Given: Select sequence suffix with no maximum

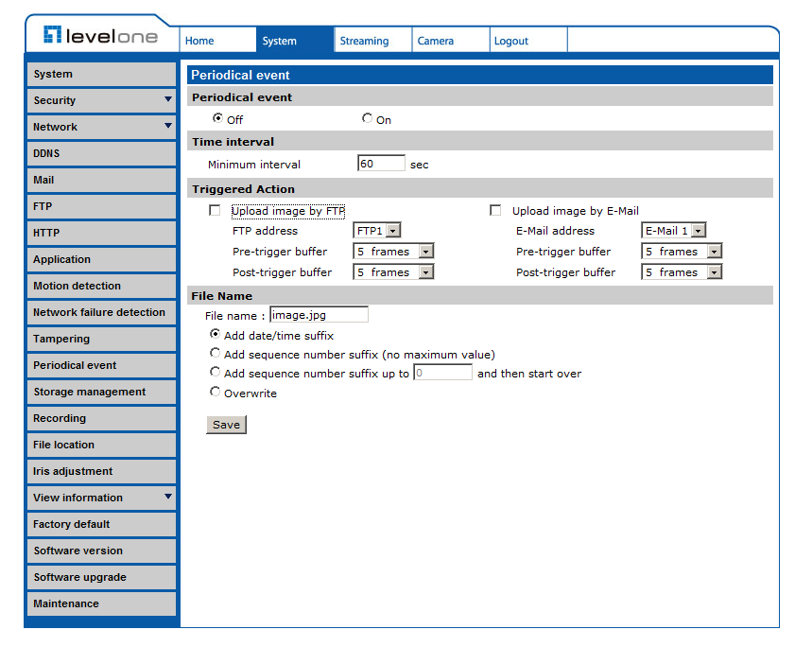Looking at the screenshot, I should (215, 353).
